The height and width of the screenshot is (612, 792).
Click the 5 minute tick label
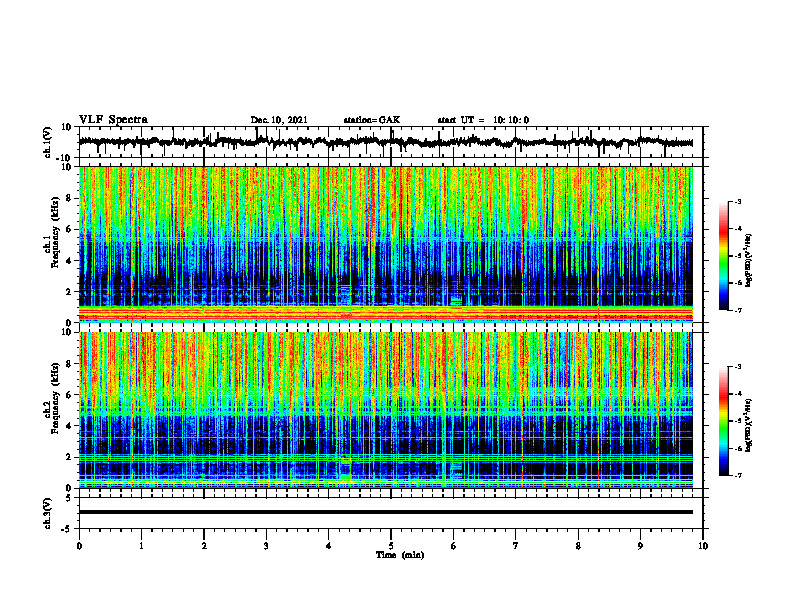(x=391, y=546)
